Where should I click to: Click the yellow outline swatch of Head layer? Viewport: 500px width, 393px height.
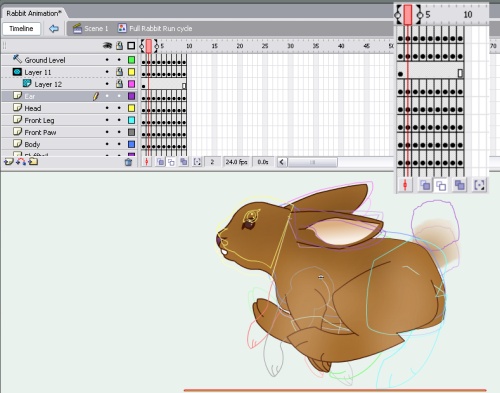click(x=131, y=108)
